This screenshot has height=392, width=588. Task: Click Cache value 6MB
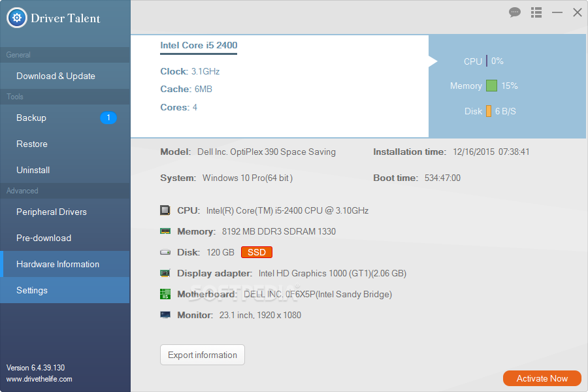203,89
